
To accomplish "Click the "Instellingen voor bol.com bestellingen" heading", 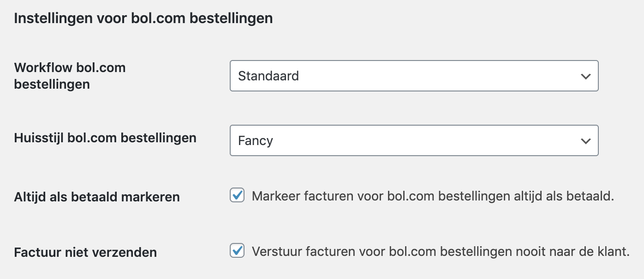I will (143, 18).
